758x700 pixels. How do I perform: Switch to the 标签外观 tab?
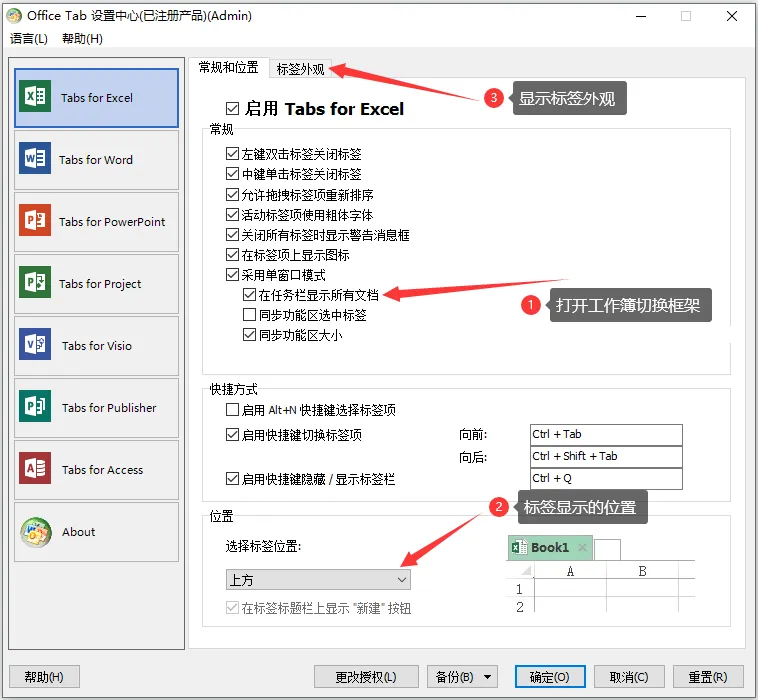pyautogui.click(x=300, y=69)
